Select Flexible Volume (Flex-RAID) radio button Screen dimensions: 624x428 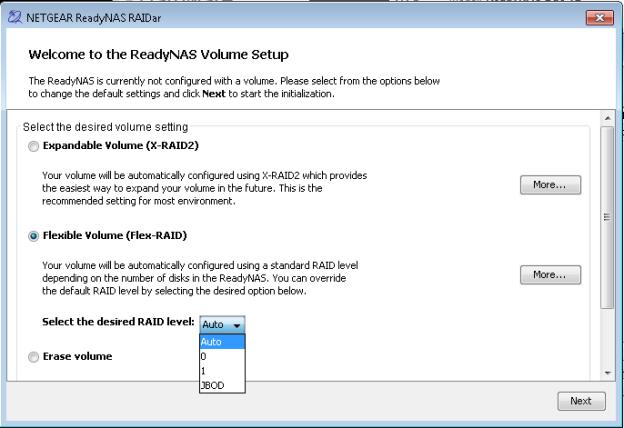pyautogui.click(x=33, y=236)
